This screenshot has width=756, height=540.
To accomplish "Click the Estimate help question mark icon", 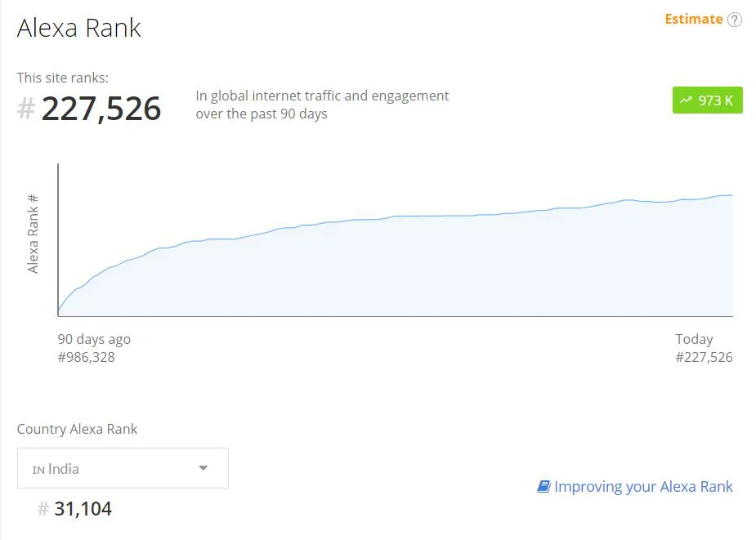I will tap(734, 20).
